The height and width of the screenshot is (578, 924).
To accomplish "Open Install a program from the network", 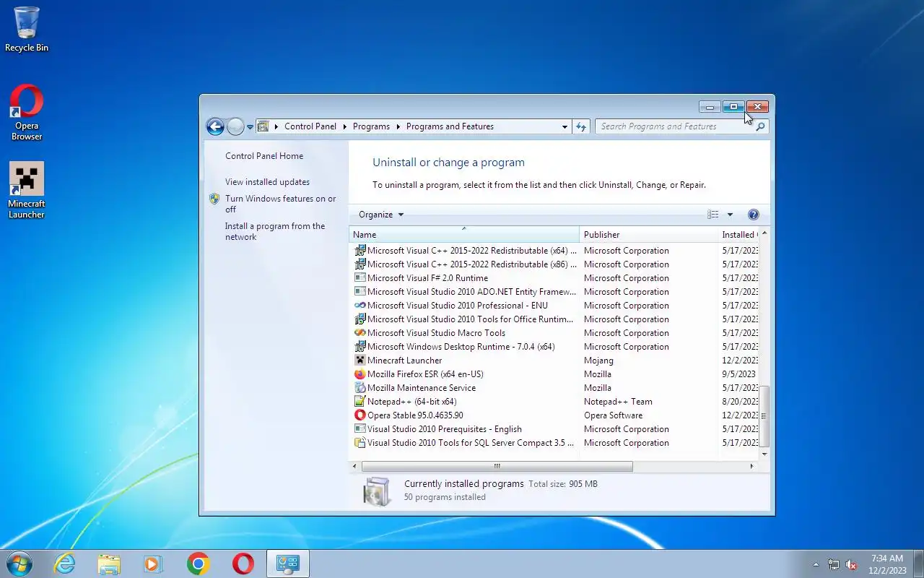I will (x=275, y=231).
